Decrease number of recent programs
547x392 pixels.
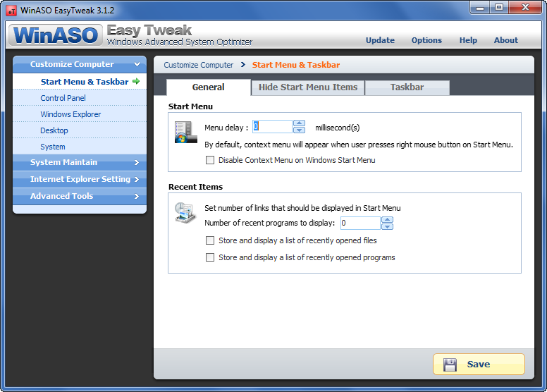387,226
